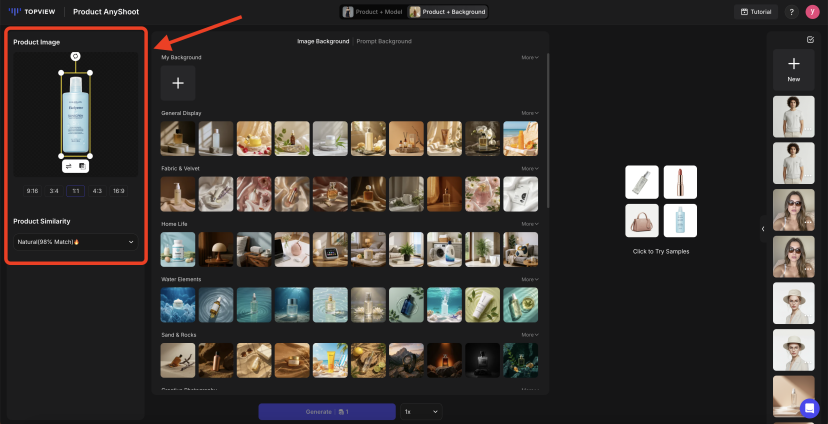Select the 16:9 aspect ratio

[119, 190]
